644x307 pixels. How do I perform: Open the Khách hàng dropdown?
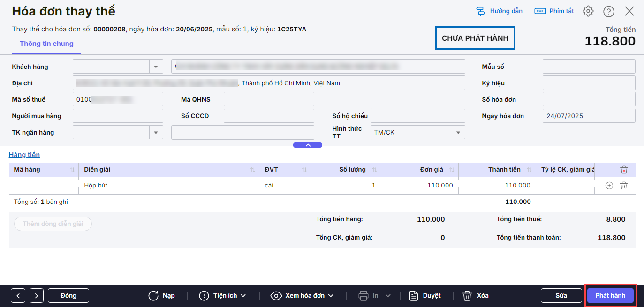coord(156,67)
